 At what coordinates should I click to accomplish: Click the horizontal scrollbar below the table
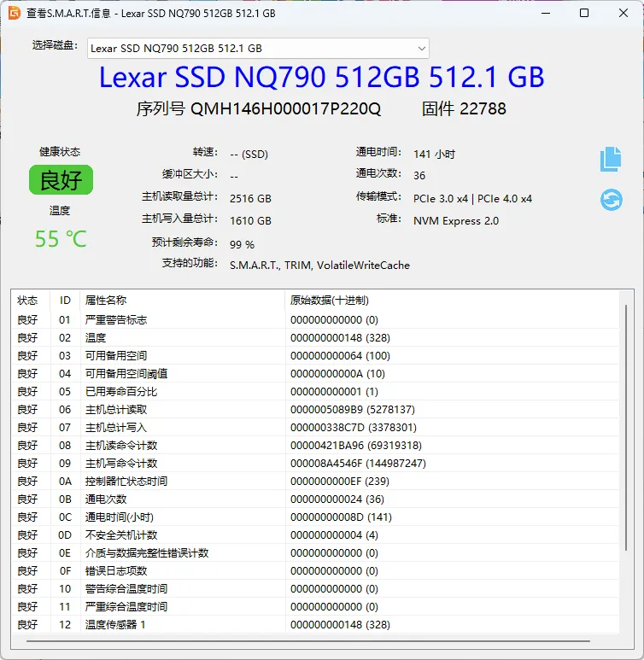tap(307, 641)
